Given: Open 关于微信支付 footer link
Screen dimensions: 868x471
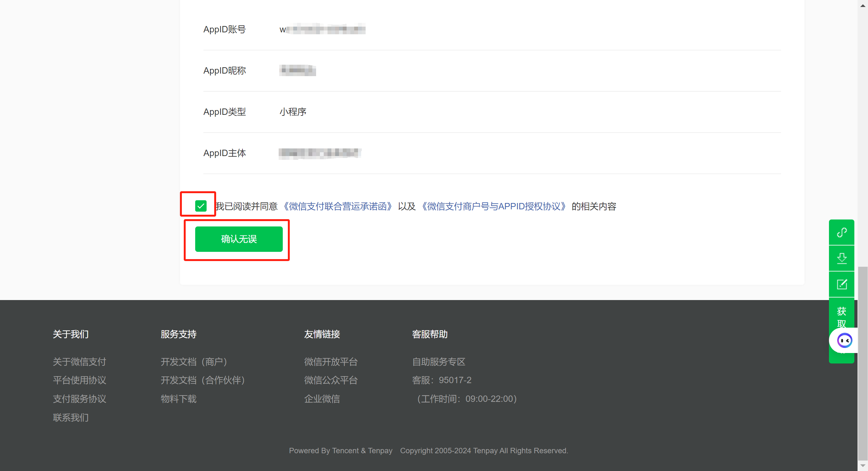Looking at the screenshot, I should click(x=80, y=362).
